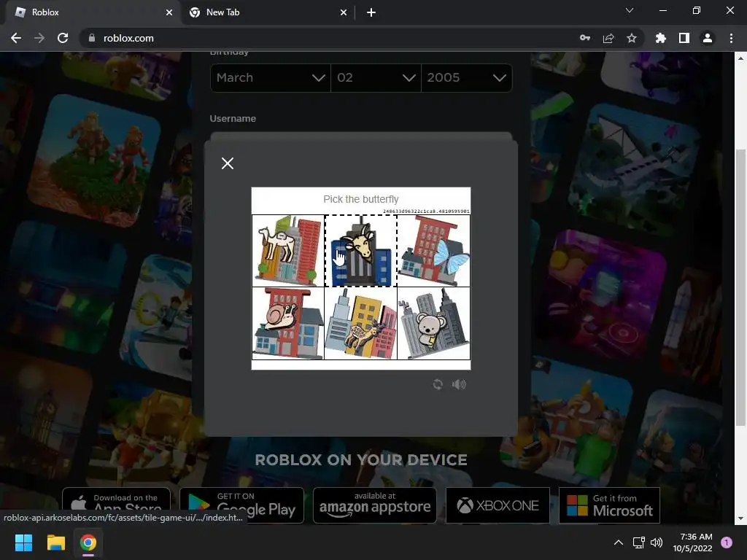Open Chrome three-dot menu
Image resolution: width=747 pixels, height=560 pixels.
pyautogui.click(x=731, y=38)
